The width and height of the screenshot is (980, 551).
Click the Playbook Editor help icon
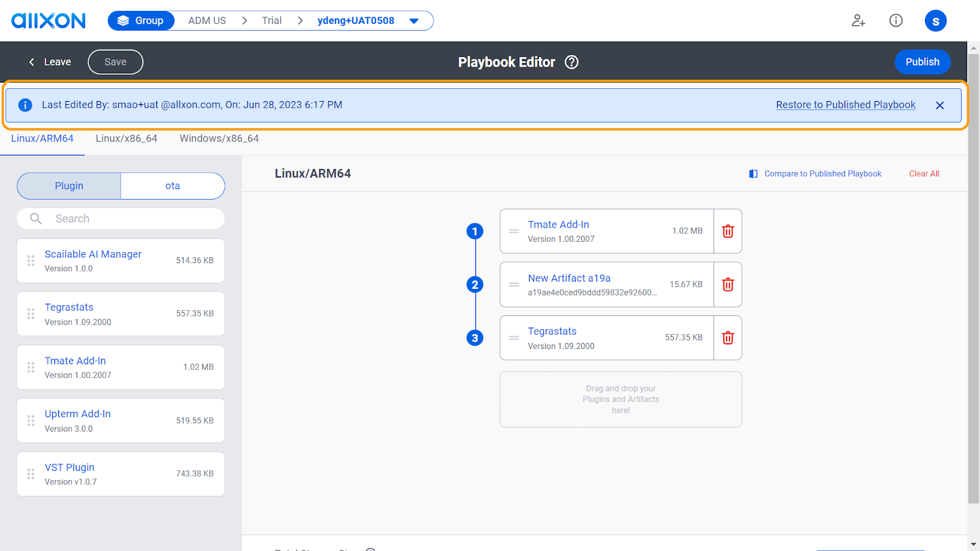[571, 62]
